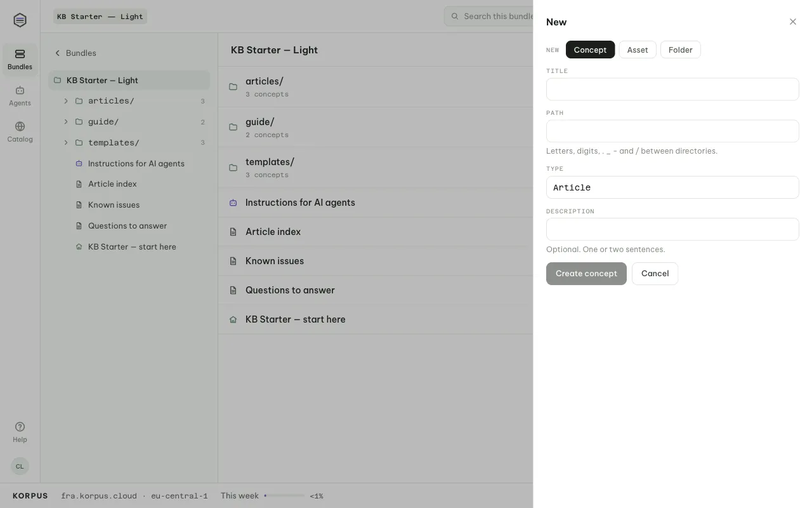Click the Korpus logo icon
Screen dimensions: 812x508
20,20
